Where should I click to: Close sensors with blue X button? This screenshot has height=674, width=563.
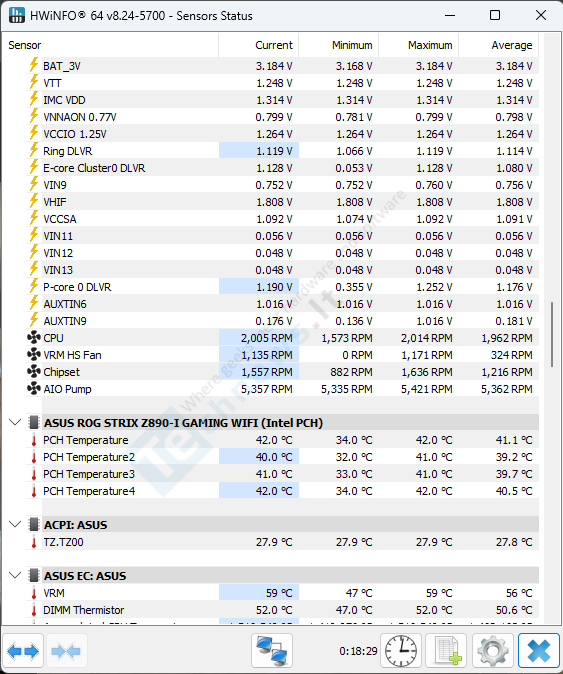click(x=539, y=651)
